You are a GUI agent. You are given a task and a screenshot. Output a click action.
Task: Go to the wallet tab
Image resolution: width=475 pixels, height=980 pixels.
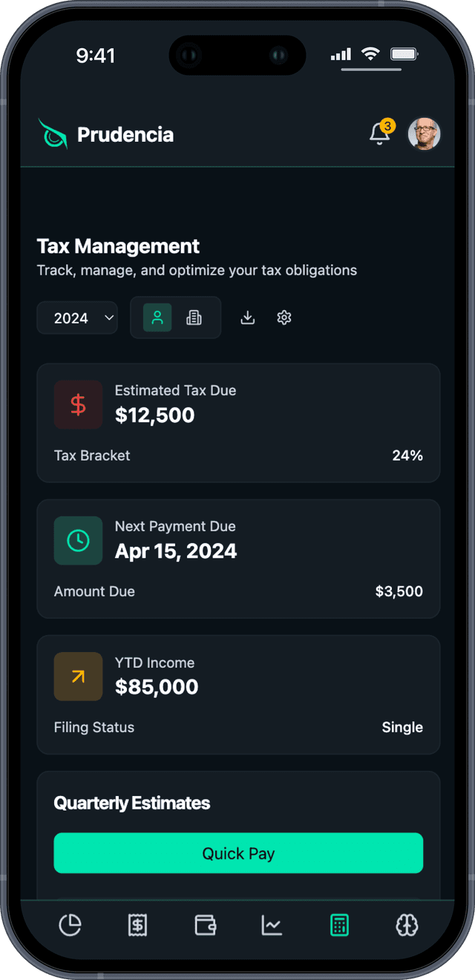point(205,925)
